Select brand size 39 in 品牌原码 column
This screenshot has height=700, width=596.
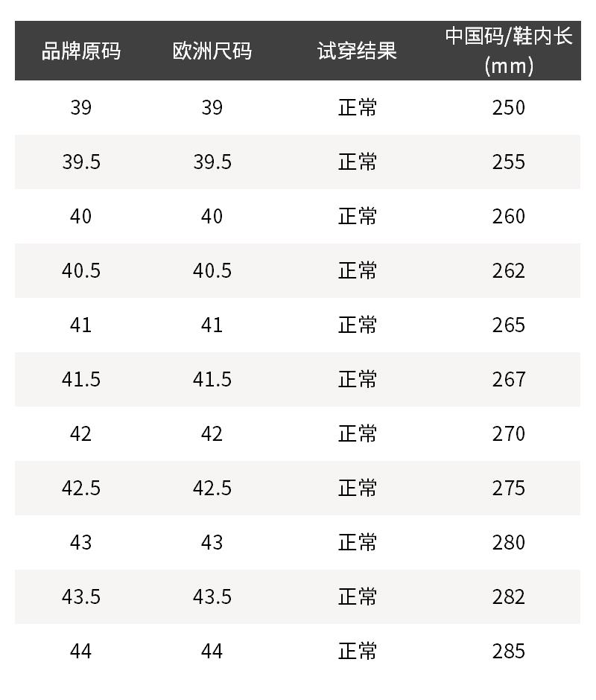80,108
